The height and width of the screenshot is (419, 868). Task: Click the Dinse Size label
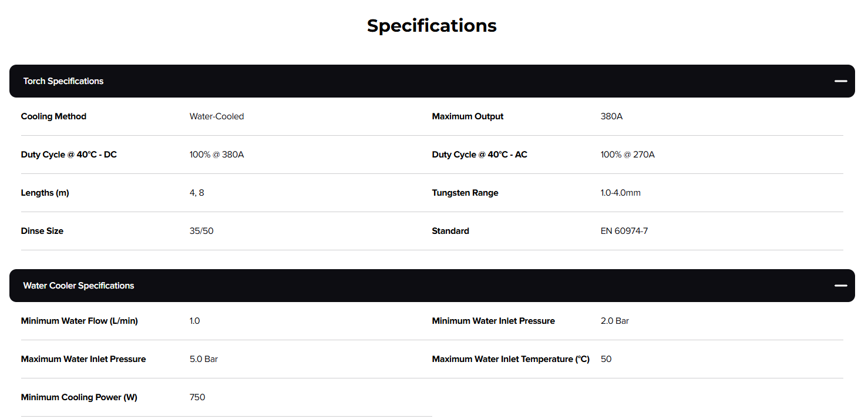[42, 231]
